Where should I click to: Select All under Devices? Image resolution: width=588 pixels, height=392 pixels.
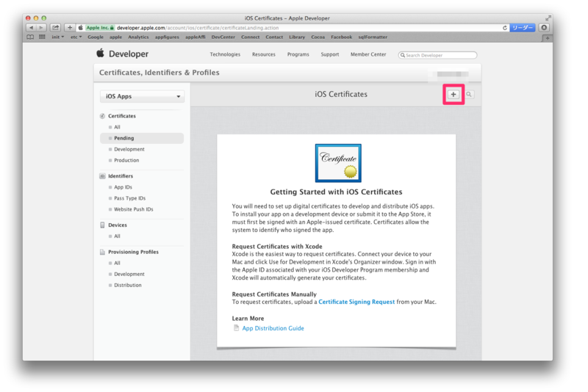point(117,236)
